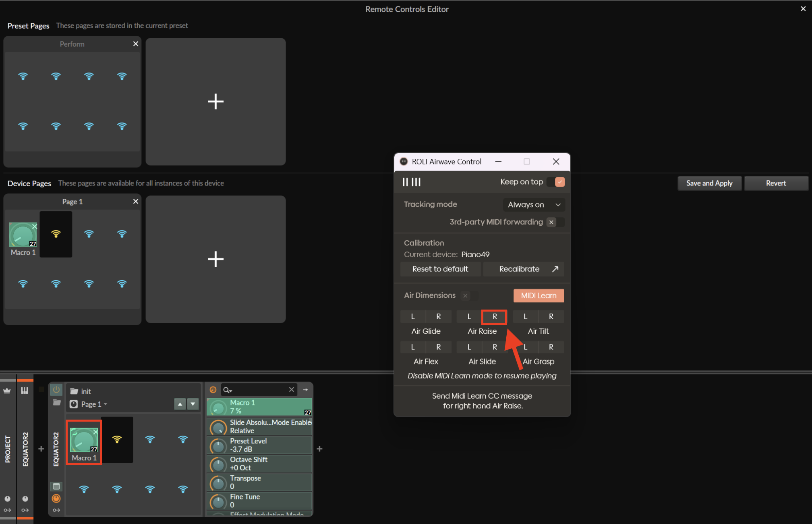The width and height of the screenshot is (812, 524).
Task: Toggle the EQUATOR2 device power button
Action: (x=56, y=390)
